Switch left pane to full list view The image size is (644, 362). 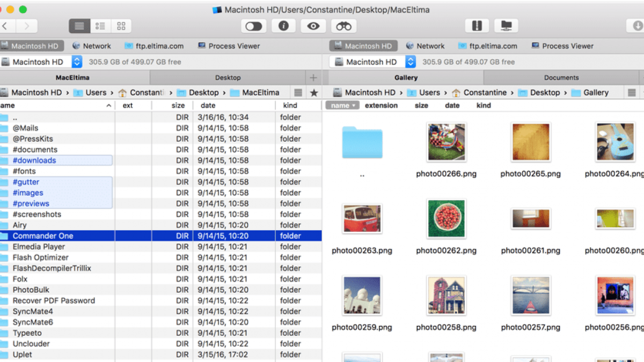(x=79, y=26)
